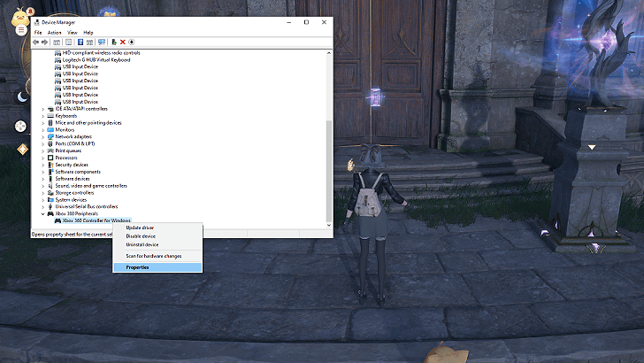Click the disable device down-arrow icon
The width and height of the screenshot is (644, 363).
132,42
